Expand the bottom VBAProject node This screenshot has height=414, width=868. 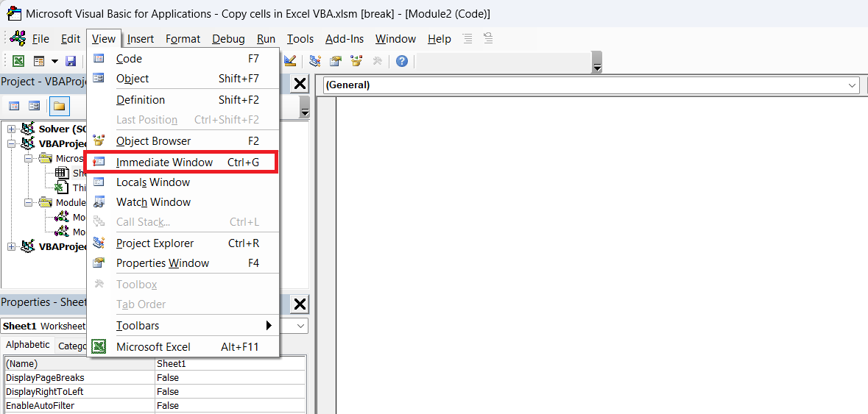[x=11, y=246]
